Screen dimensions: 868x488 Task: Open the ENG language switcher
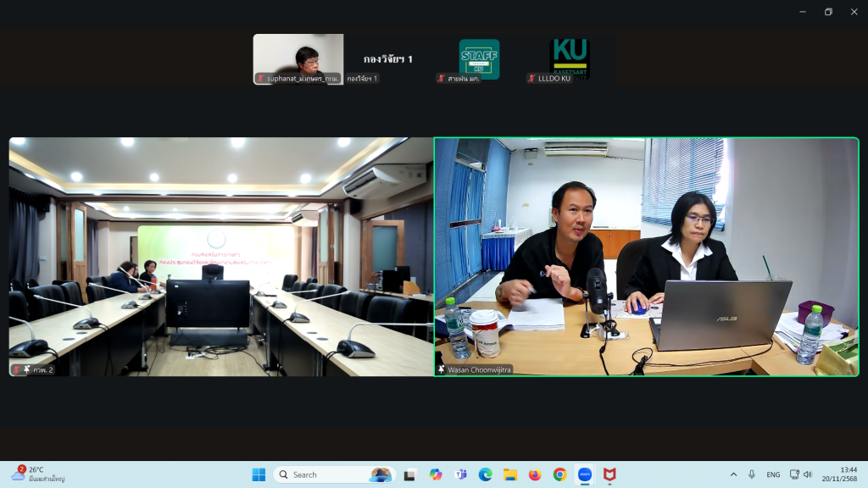tap(773, 474)
